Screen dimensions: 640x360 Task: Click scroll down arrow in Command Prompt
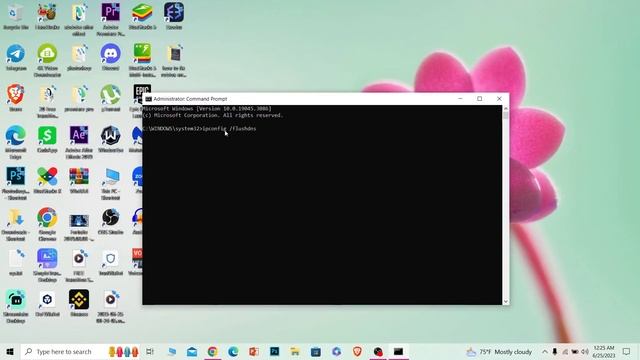coord(506,301)
